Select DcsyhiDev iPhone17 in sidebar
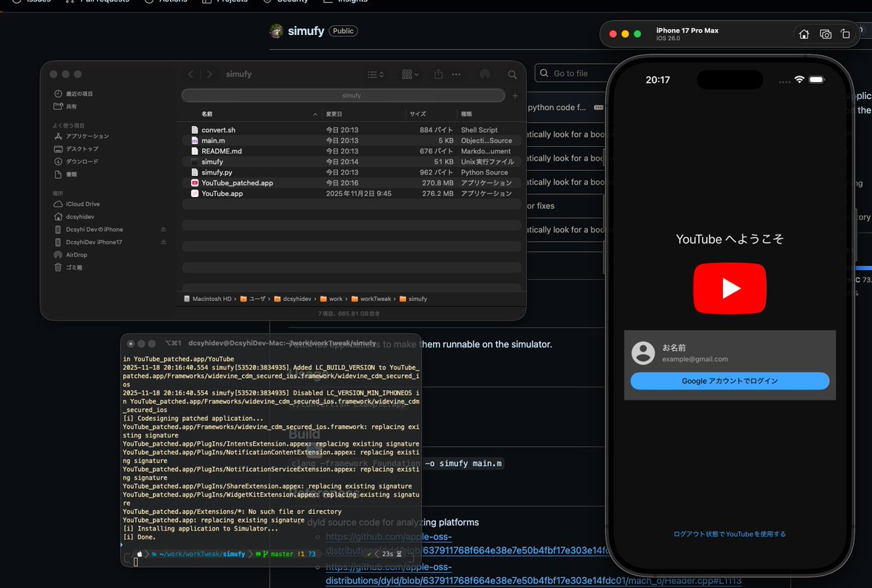This screenshot has height=588, width=872. pos(94,241)
